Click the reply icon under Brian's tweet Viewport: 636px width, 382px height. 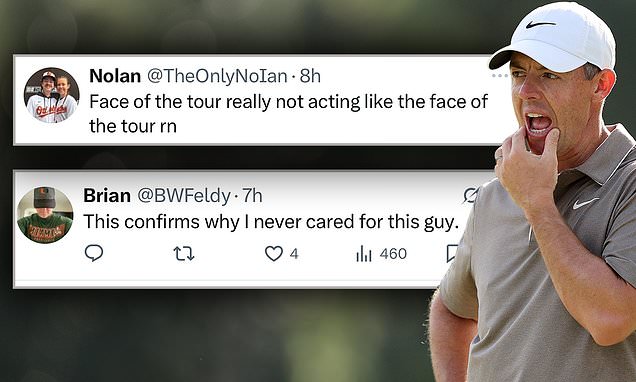click(94, 253)
